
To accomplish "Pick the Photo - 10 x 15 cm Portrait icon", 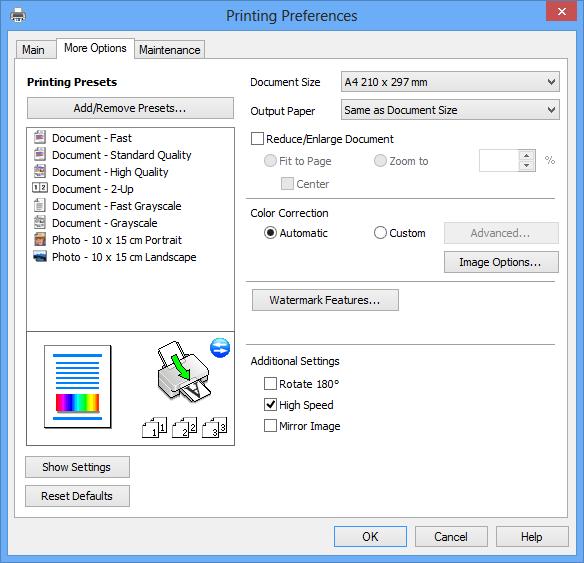I will coord(40,239).
